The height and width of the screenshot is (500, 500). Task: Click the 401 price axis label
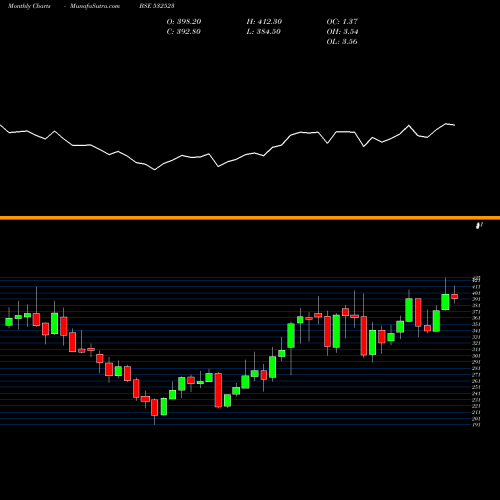click(476, 293)
